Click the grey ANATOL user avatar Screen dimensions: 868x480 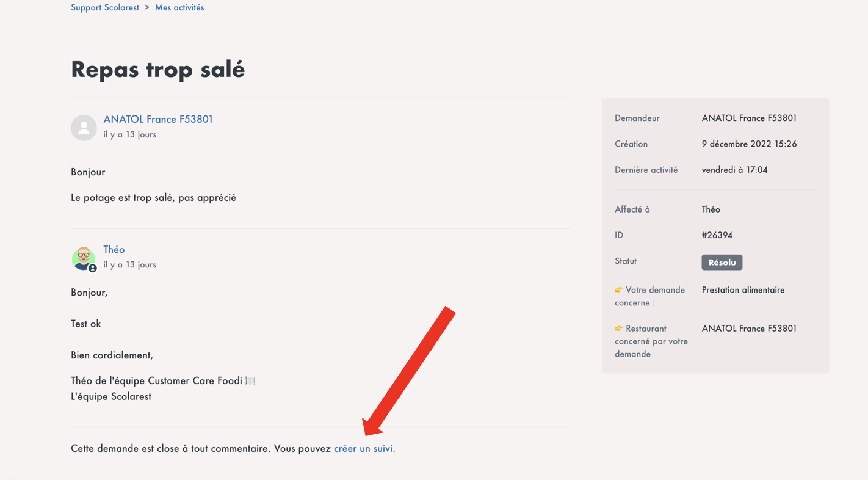pyautogui.click(x=84, y=128)
